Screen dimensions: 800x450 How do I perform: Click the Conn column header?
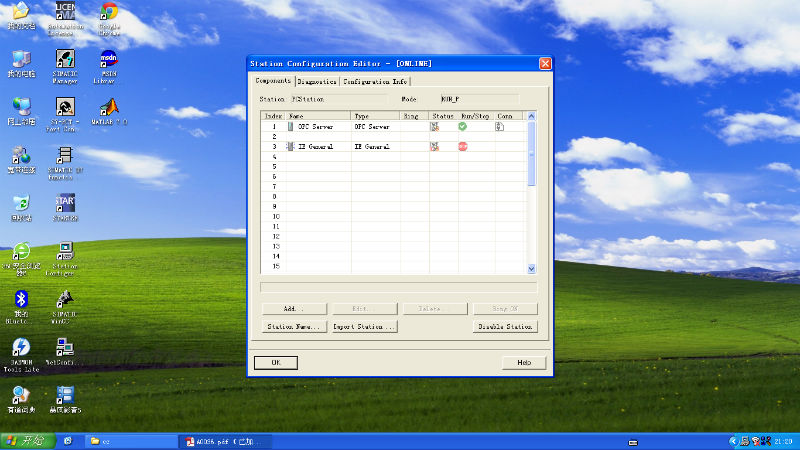pos(509,116)
